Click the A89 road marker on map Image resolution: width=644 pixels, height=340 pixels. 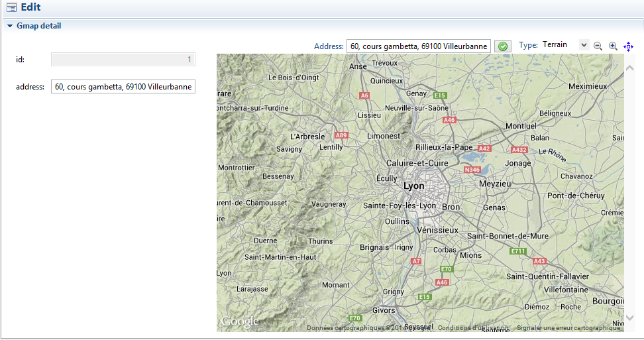tap(341, 135)
